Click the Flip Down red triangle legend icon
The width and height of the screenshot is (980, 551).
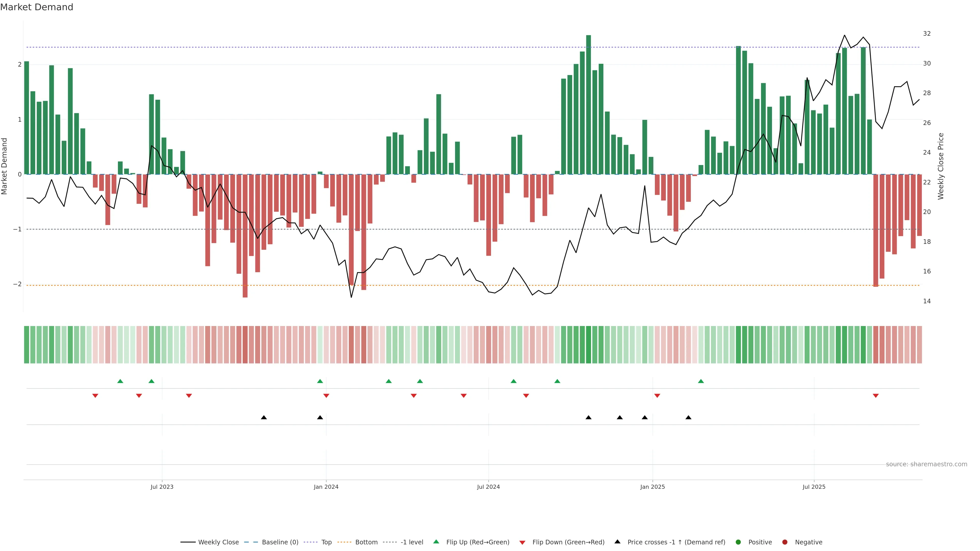522,542
